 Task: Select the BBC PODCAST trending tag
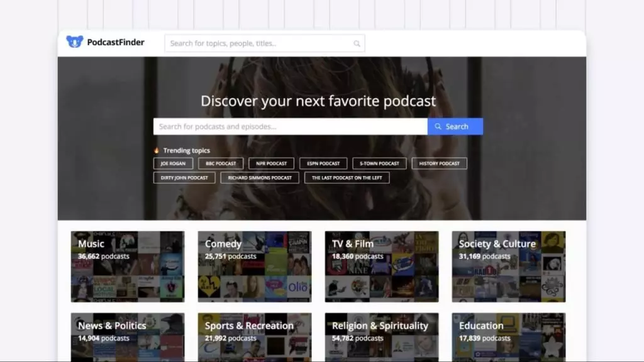[x=221, y=163]
